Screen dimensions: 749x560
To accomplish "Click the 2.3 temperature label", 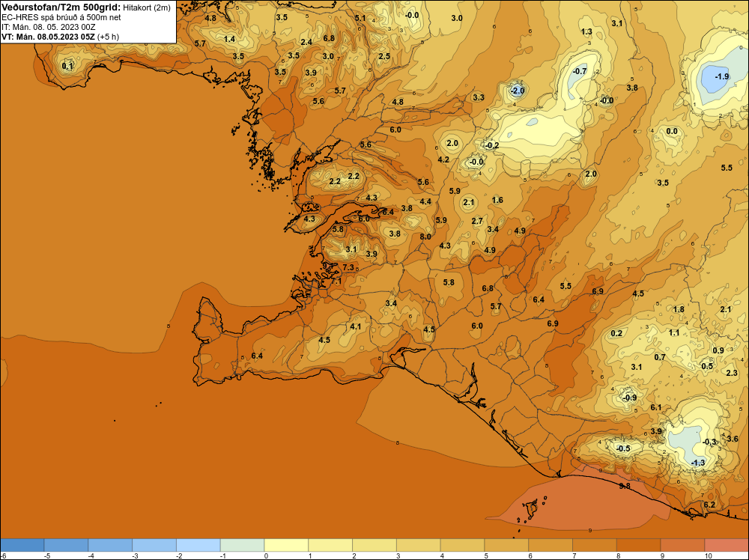I will (x=731, y=373).
